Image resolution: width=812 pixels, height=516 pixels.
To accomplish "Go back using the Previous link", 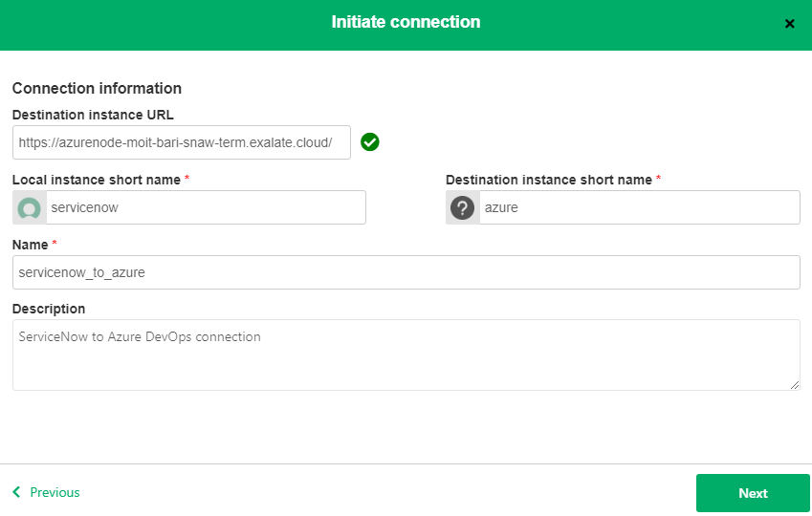I will point(55,492).
